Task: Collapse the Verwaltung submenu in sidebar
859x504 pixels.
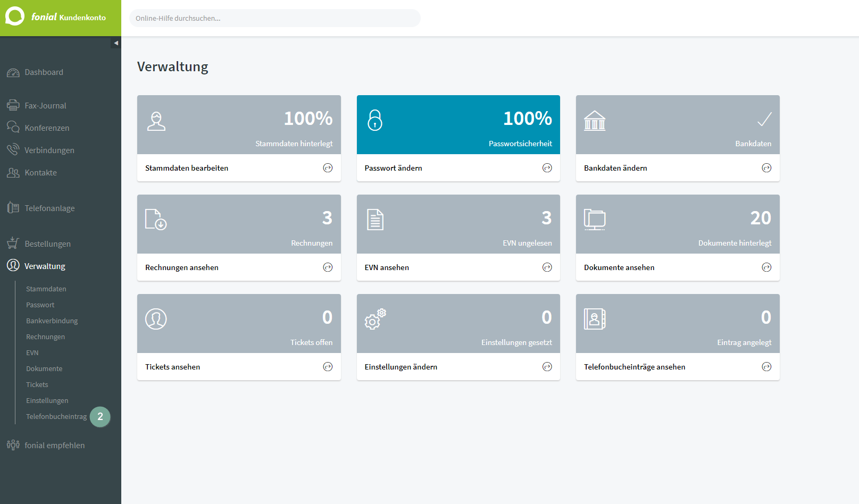Action: tap(45, 266)
